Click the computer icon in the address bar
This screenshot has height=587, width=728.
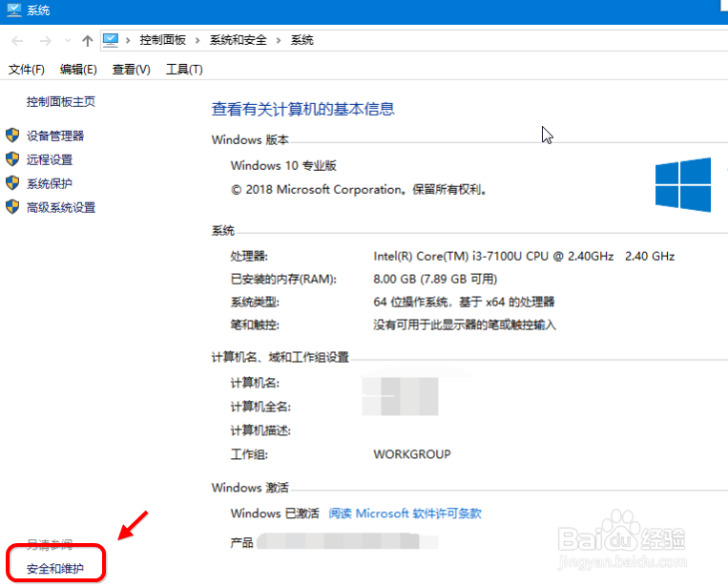111,40
